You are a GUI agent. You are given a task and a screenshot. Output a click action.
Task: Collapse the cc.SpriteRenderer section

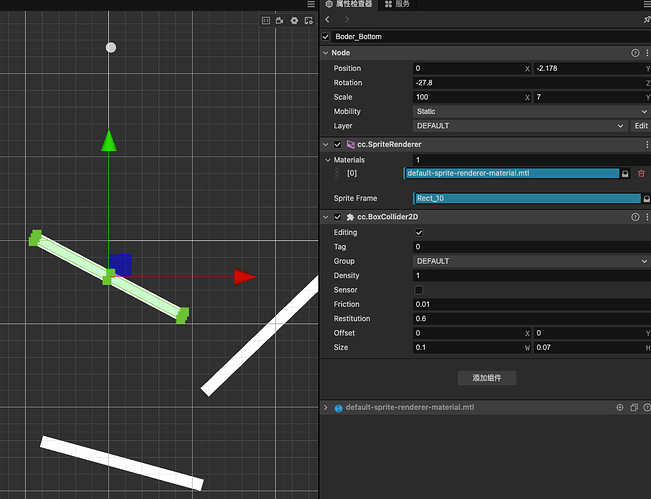(x=326, y=144)
